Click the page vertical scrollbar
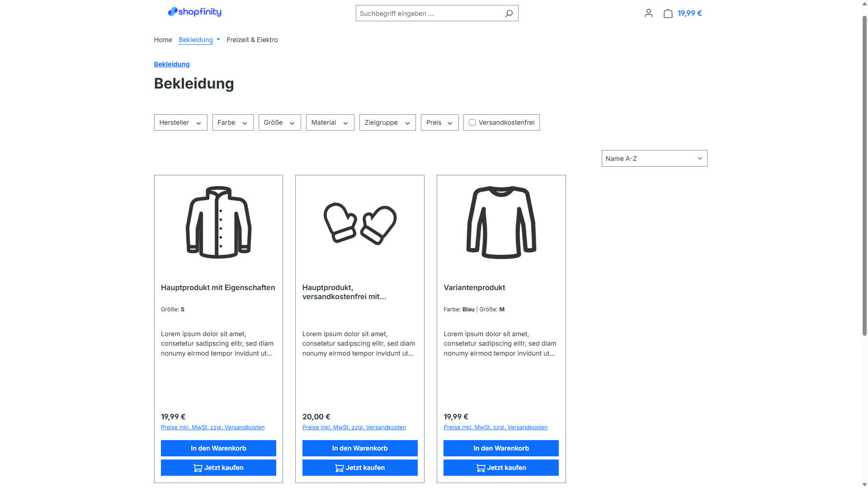Viewport: 868px width, 488px height. (x=864, y=176)
